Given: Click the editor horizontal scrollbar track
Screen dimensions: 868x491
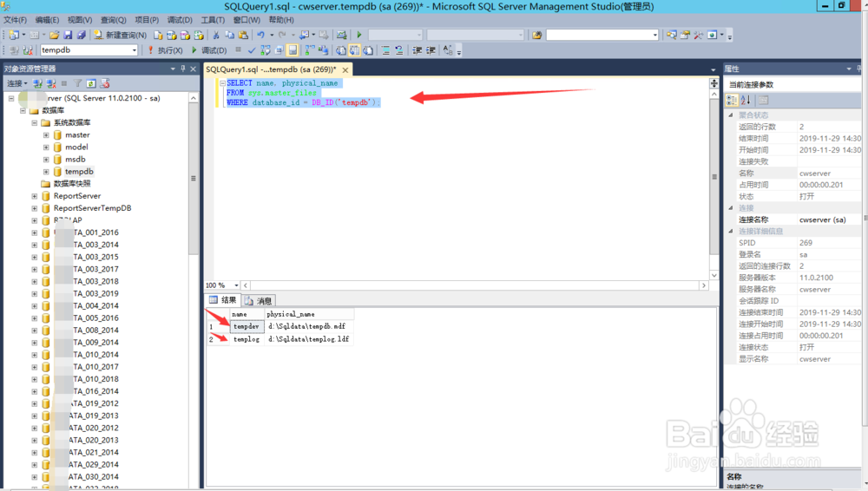Looking at the screenshot, I should coord(474,285).
